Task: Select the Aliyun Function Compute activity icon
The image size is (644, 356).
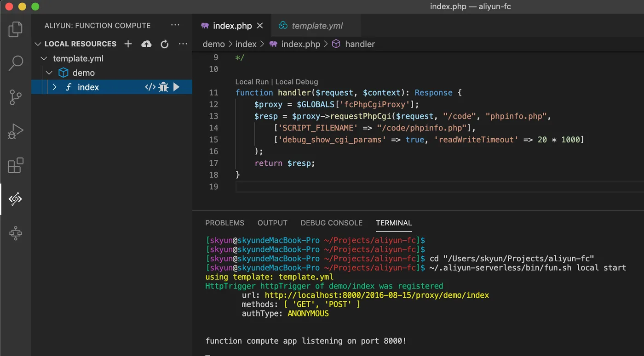Action: (x=16, y=199)
